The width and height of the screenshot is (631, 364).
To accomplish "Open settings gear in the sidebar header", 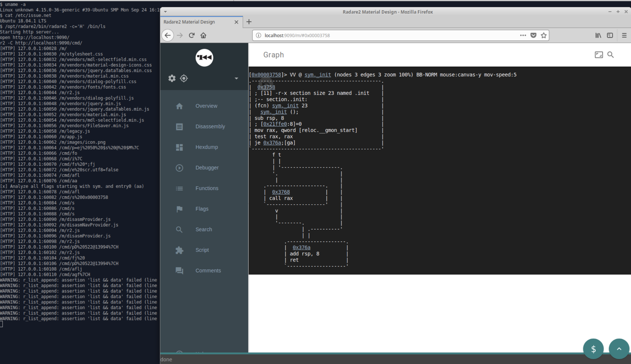I will pyautogui.click(x=172, y=78).
